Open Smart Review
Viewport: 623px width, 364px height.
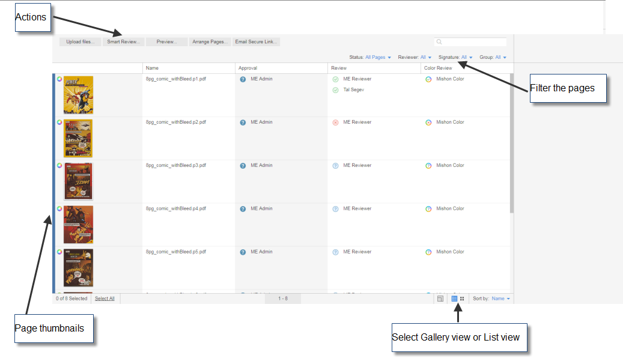coord(123,42)
